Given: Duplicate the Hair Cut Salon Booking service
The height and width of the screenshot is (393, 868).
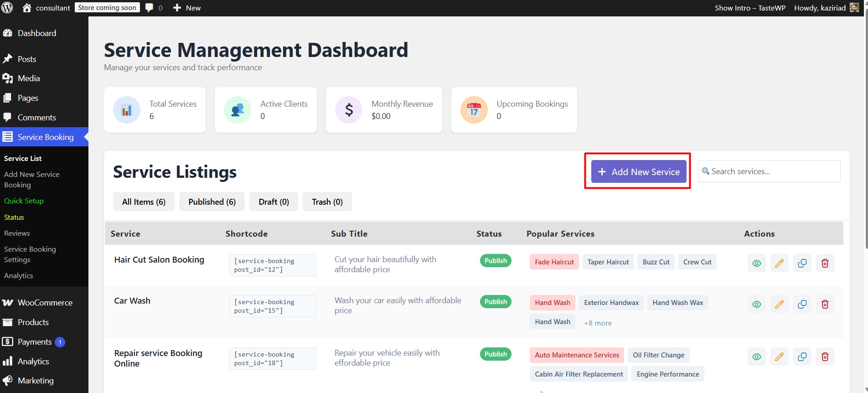Looking at the screenshot, I should pos(802,263).
